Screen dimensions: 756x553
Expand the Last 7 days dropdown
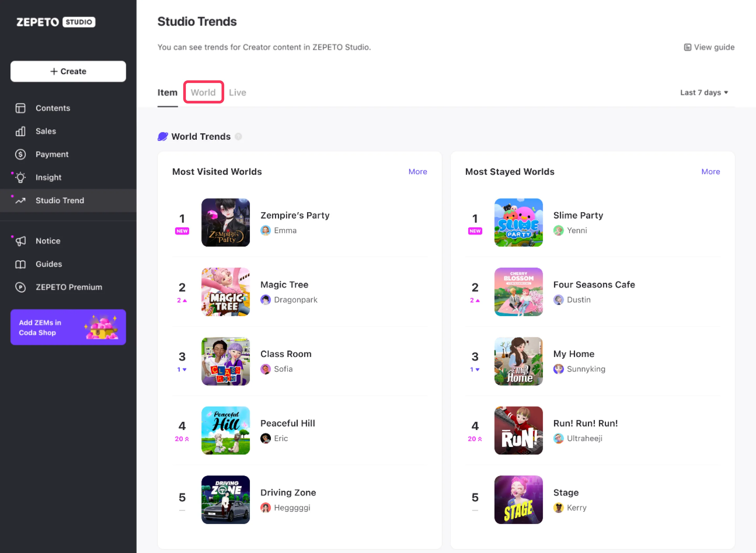(704, 92)
